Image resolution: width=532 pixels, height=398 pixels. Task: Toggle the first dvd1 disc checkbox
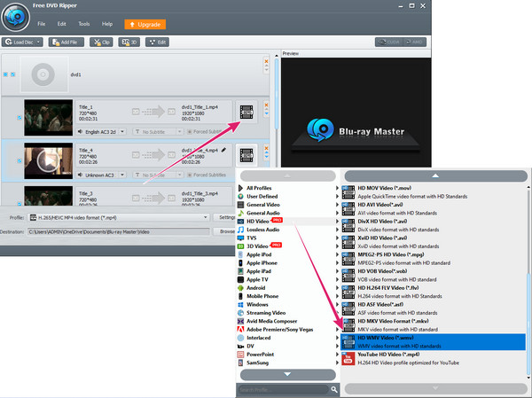click(5, 74)
